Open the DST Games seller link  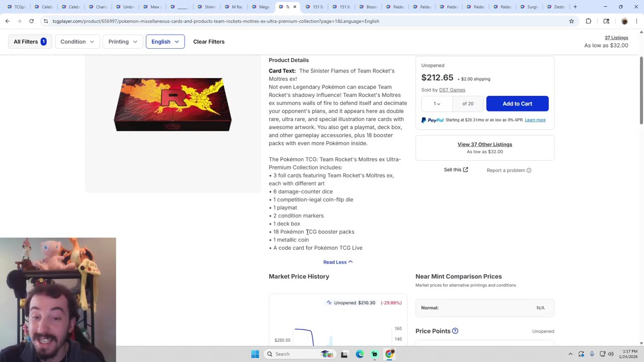[x=452, y=90]
